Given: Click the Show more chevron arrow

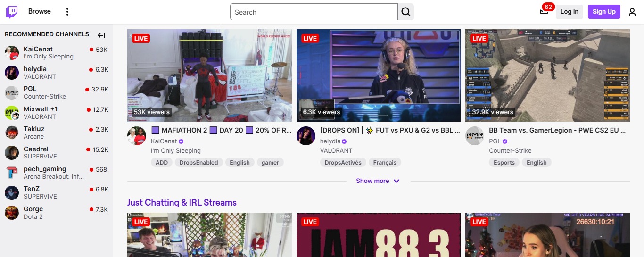Looking at the screenshot, I should tap(396, 181).
